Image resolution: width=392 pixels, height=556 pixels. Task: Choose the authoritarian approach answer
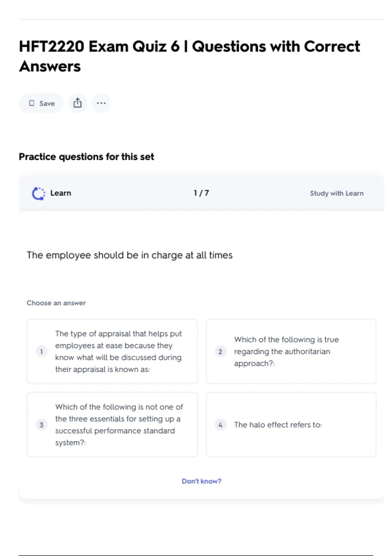point(286,351)
